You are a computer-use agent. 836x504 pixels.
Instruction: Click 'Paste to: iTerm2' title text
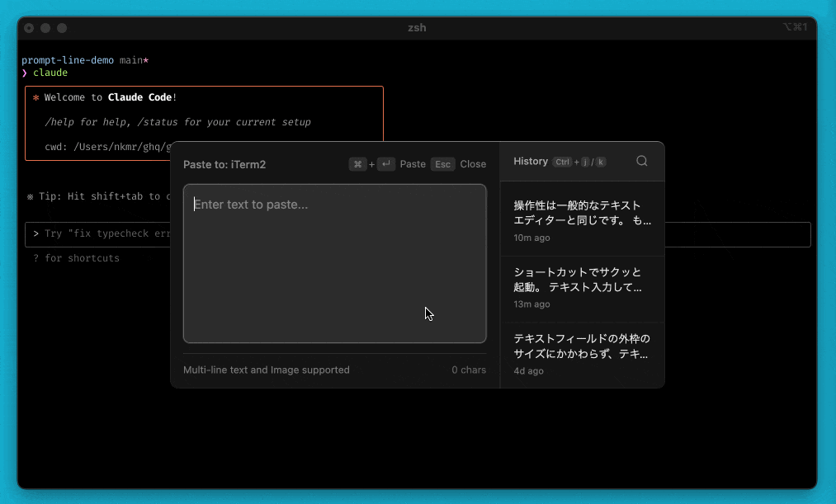tap(224, 165)
